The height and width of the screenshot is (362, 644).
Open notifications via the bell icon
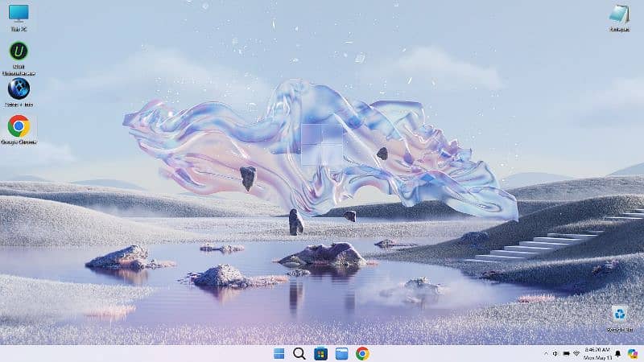(x=617, y=353)
